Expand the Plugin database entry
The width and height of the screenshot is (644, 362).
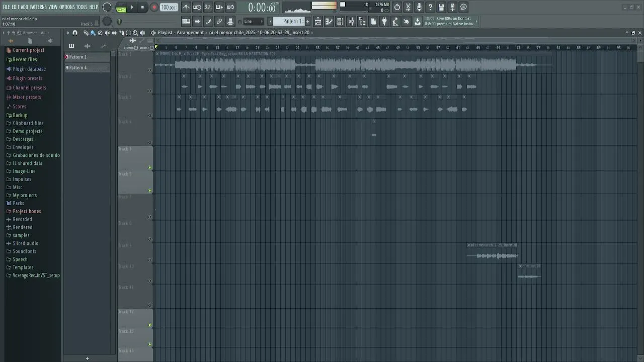[x=29, y=69]
